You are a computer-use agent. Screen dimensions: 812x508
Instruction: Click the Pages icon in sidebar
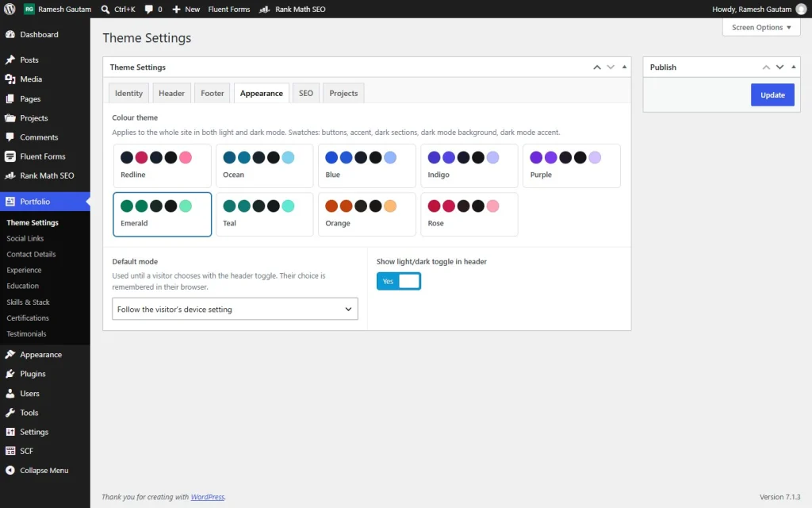10,98
